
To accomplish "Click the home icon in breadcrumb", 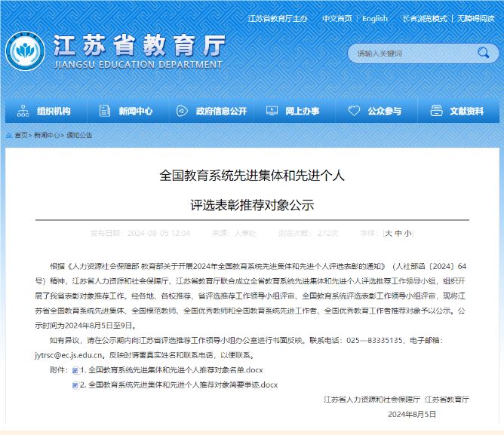I will (x=9, y=136).
